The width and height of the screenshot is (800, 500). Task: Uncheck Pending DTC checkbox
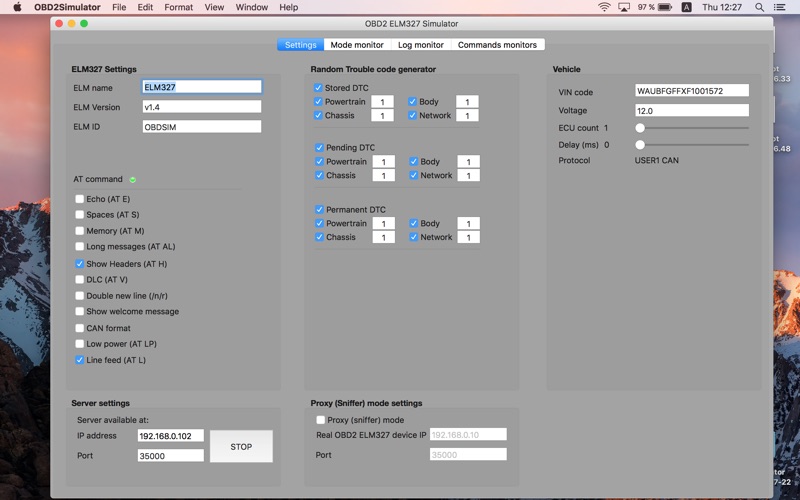point(319,147)
